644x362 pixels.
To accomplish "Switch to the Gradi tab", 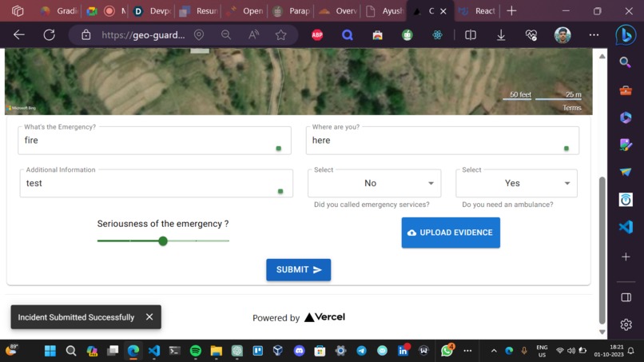I will 59,11.
